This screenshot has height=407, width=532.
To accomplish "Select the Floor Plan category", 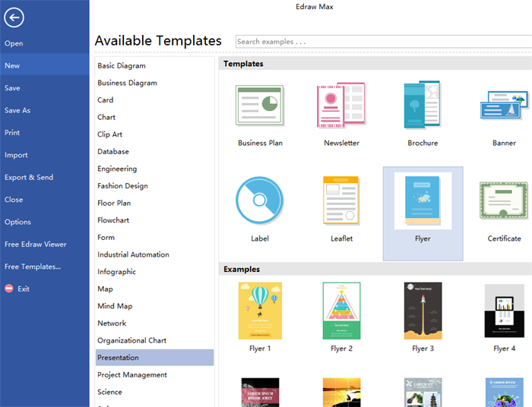I will pyautogui.click(x=155, y=203).
